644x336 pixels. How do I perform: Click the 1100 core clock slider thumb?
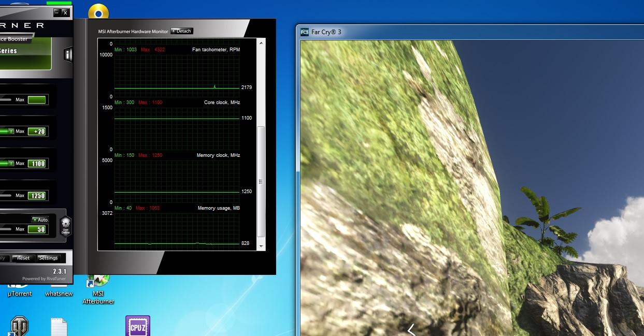coord(10,164)
